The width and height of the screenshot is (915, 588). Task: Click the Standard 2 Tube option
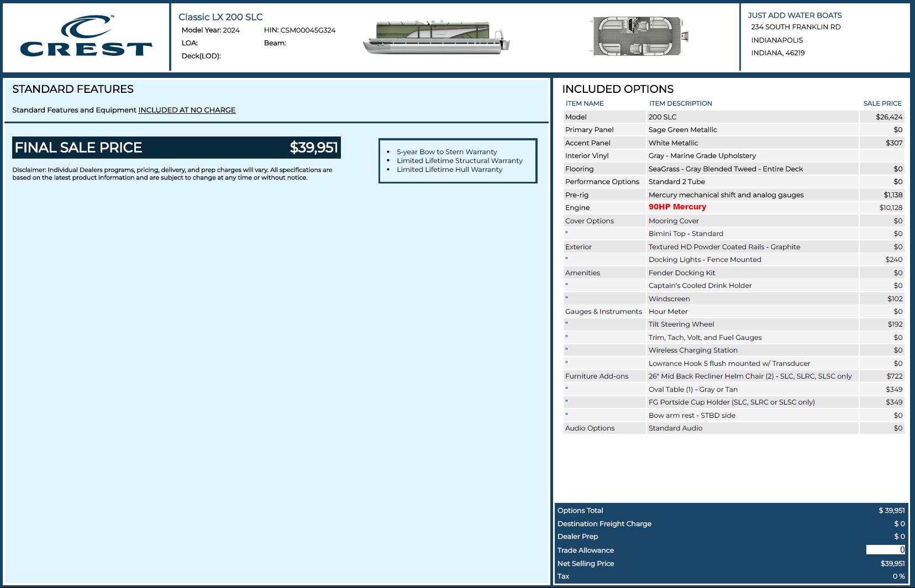click(x=676, y=182)
